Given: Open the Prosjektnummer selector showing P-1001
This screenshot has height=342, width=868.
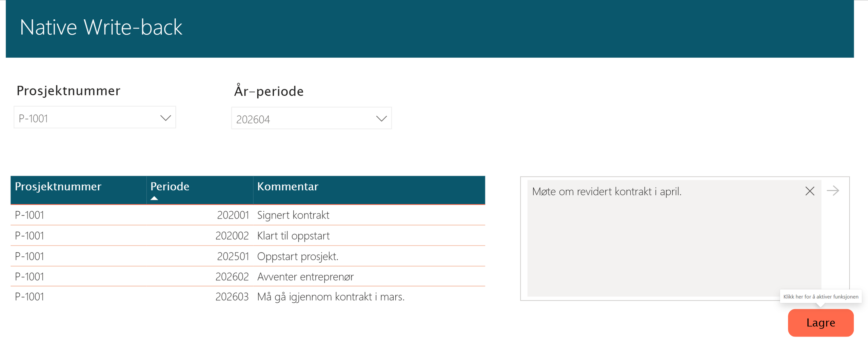Looking at the screenshot, I should [94, 117].
